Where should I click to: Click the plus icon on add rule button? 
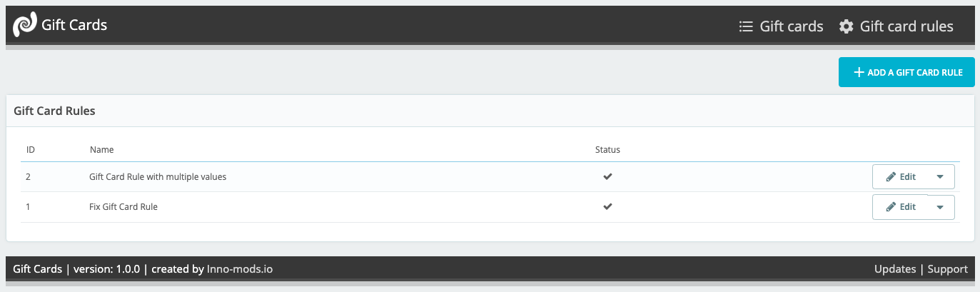[x=859, y=72]
